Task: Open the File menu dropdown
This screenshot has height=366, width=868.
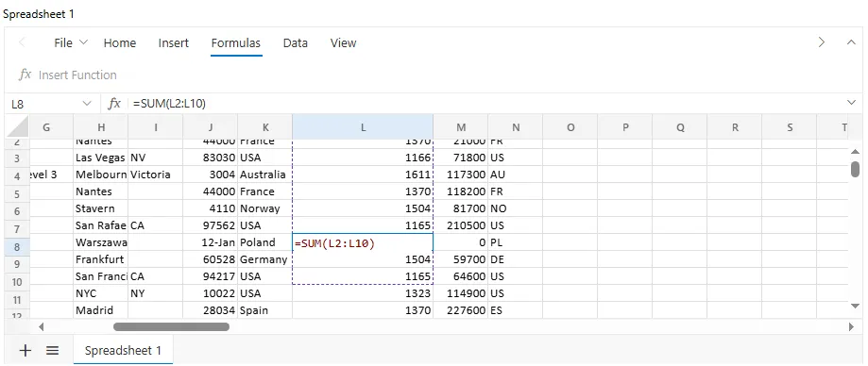Action: click(x=71, y=42)
